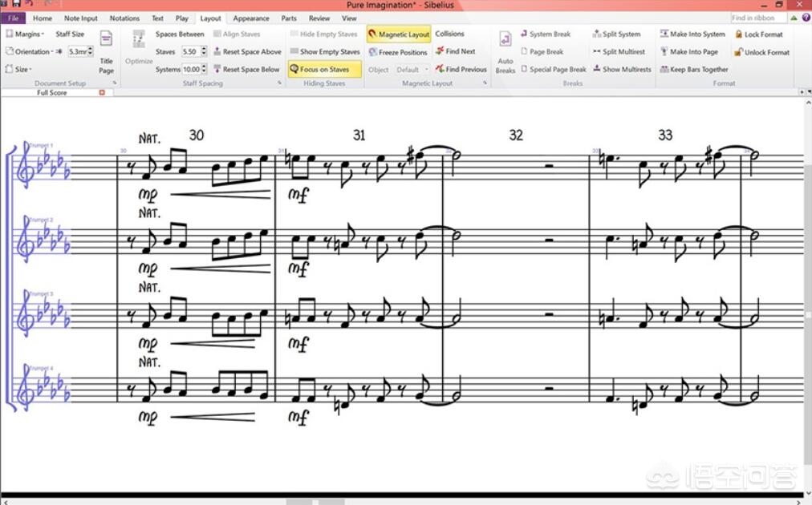The width and height of the screenshot is (812, 505).
Task: Click Split Multirest
Action: coord(619,52)
